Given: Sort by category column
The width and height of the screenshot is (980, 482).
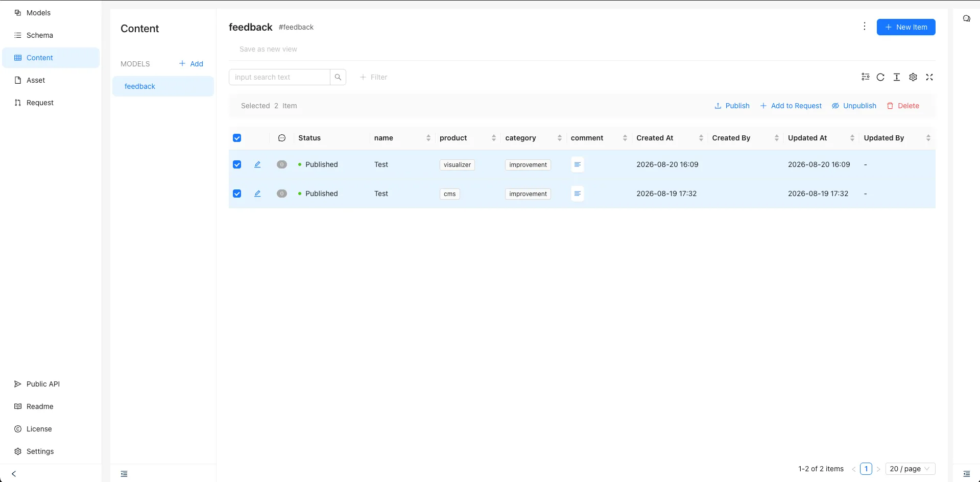Looking at the screenshot, I should [x=560, y=138].
